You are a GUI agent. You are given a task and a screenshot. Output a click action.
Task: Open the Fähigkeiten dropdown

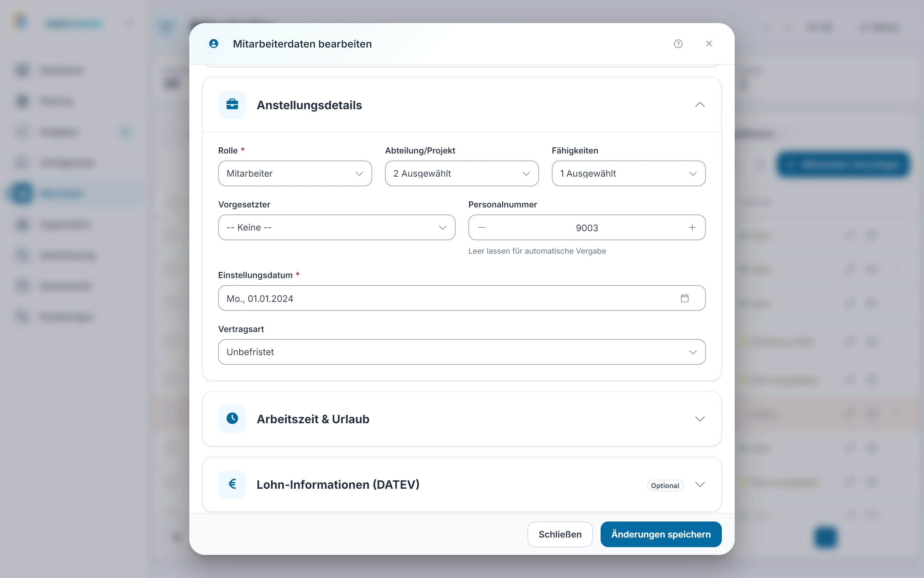point(628,173)
